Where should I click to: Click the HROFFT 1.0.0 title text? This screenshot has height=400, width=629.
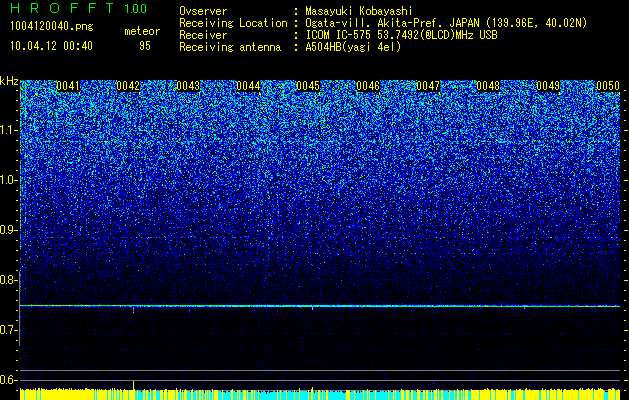pos(79,8)
